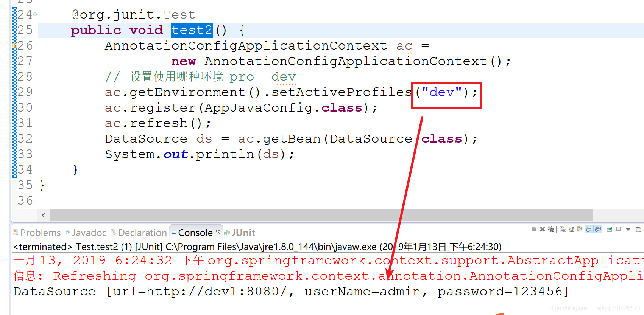Click the comment on line 28
Image resolution: width=644 pixels, height=315 pixels.
pos(200,77)
